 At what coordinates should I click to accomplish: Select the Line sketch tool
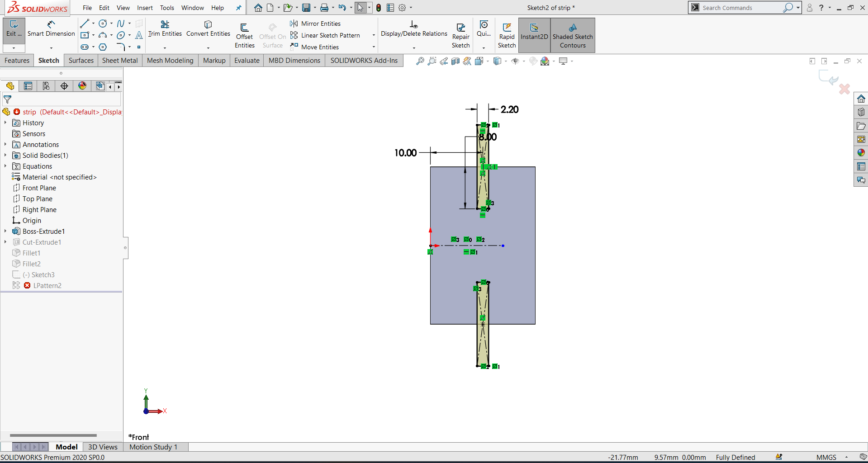85,24
